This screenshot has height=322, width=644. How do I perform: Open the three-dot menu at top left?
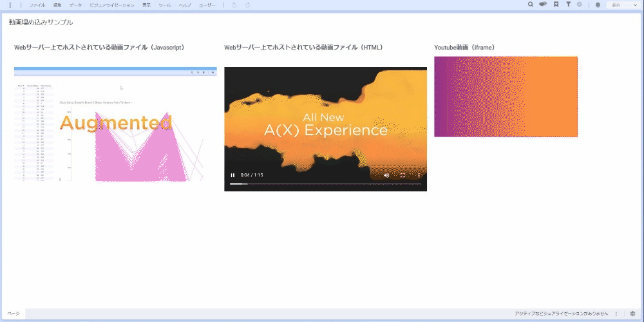click(x=10, y=5)
